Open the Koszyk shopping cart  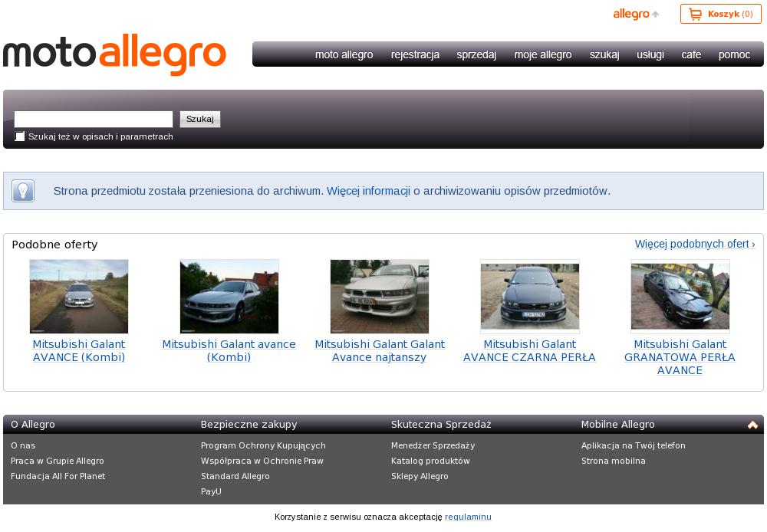point(720,14)
